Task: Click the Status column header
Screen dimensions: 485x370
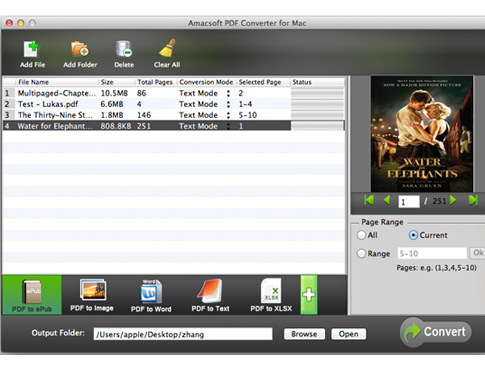Action: pyautogui.click(x=317, y=82)
